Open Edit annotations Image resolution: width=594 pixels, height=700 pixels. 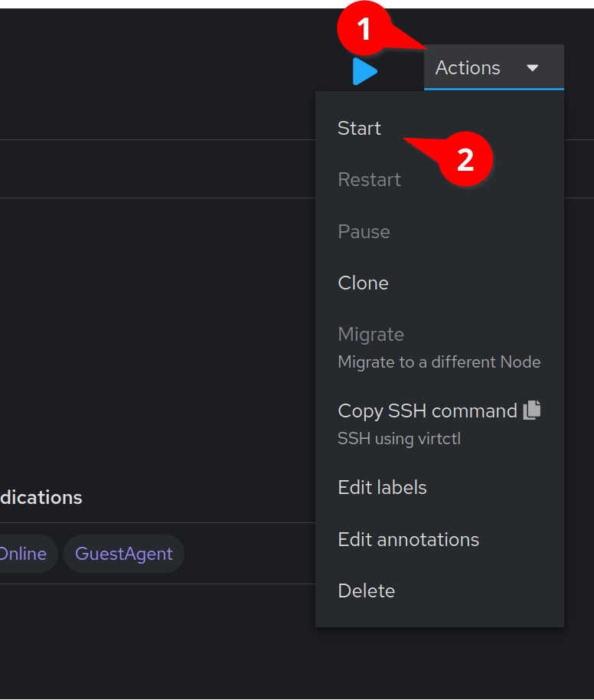tap(409, 539)
